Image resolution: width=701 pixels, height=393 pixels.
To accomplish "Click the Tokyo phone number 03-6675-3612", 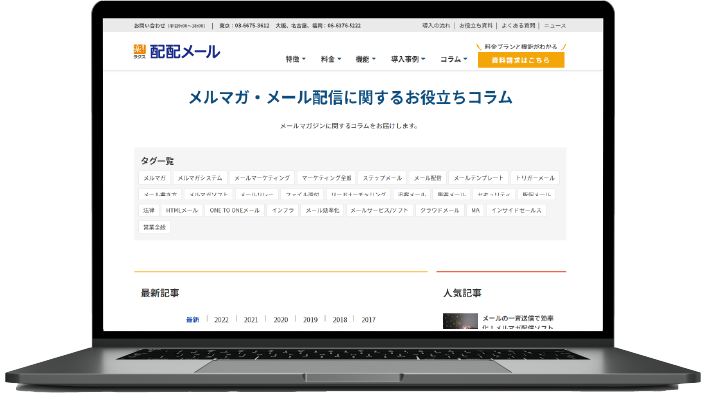I will (x=252, y=25).
